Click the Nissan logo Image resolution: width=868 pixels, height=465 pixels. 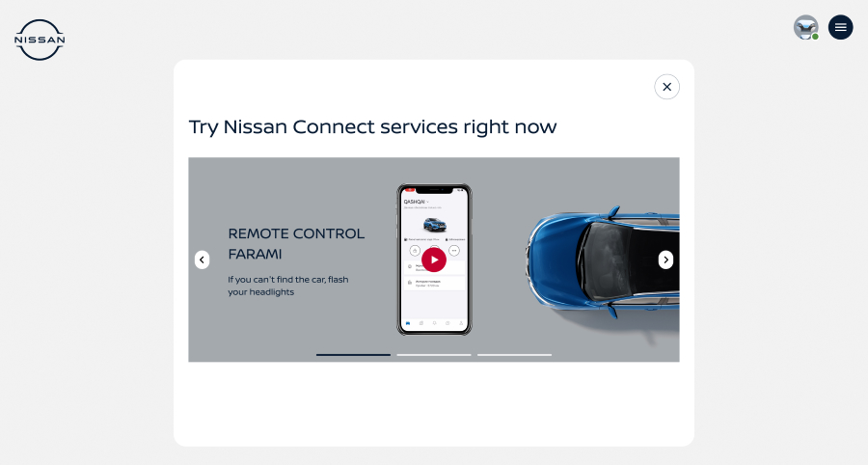(x=40, y=40)
